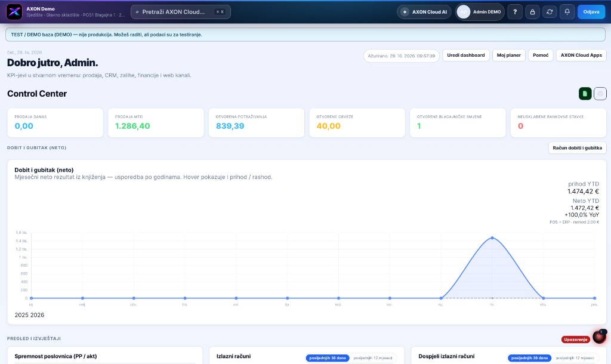Click the 'Dospjeli izlazni računi' card title
The height and width of the screenshot is (364, 611).
click(446, 356)
